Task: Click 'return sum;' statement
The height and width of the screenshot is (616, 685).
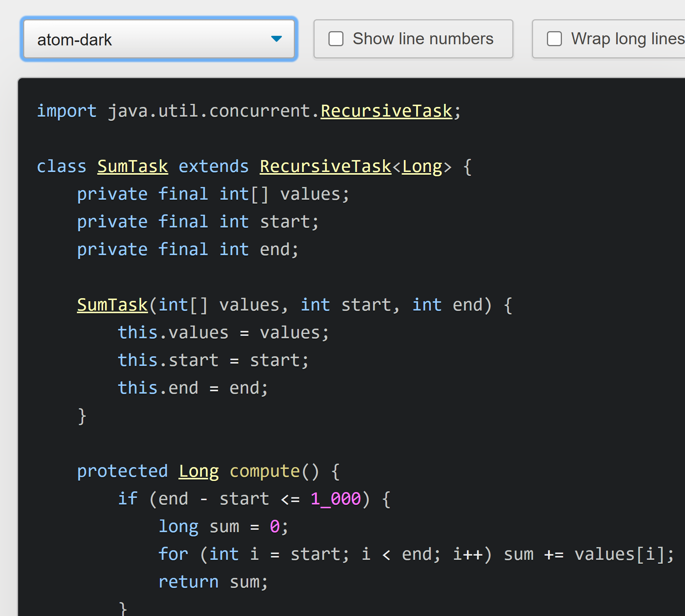Action: 213,582
